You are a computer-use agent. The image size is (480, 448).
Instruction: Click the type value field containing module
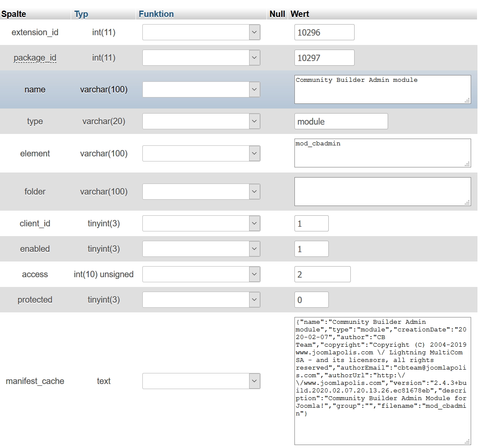tap(341, 121)
